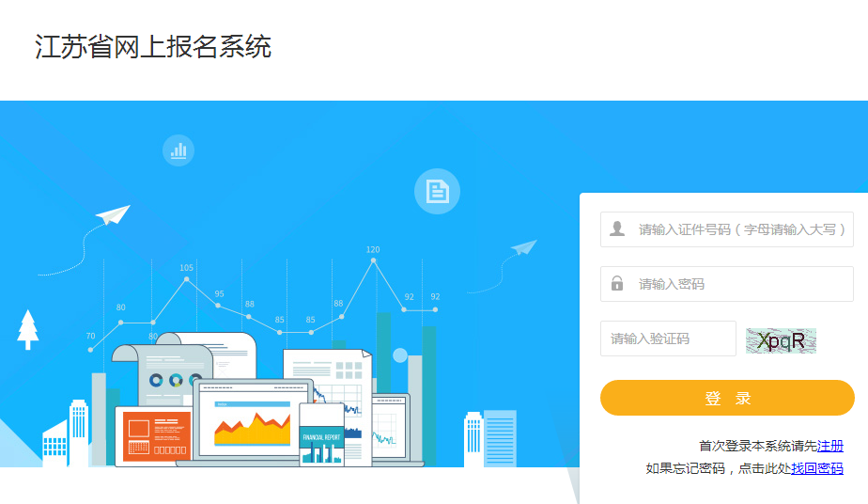Click the 120 peak data point on chart
Image resolution: width=868 pixels, height=504 pixels.
pos(373,260)
